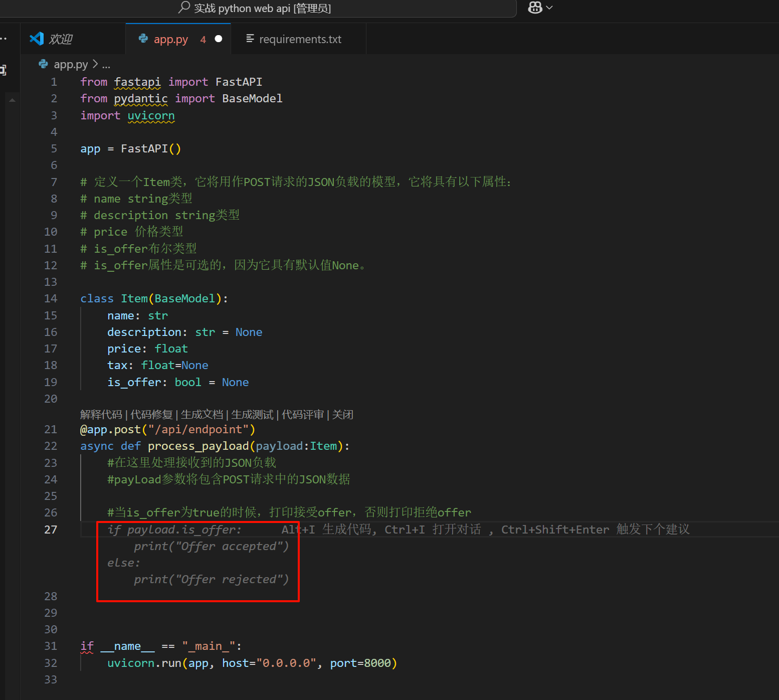
Task: Click 生成文档 code lens action
Action: click(x=202, y=415)
